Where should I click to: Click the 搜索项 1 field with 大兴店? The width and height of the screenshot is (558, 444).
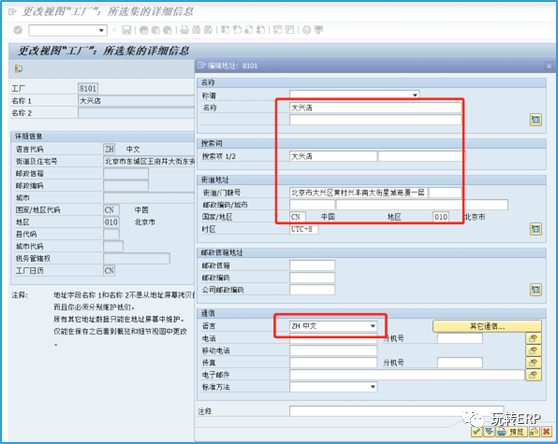pos(333,156)
